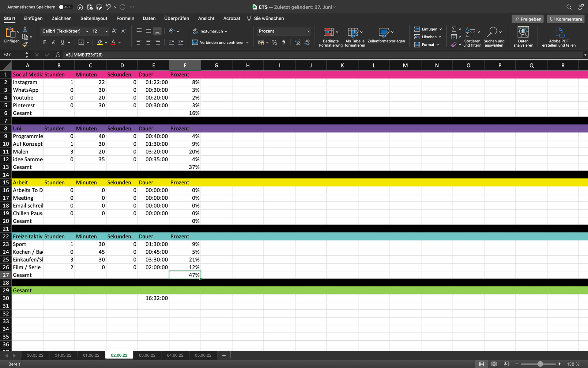The image size is (588, 368).
Task: Align cell content to top
Action: tap(139, 31)
